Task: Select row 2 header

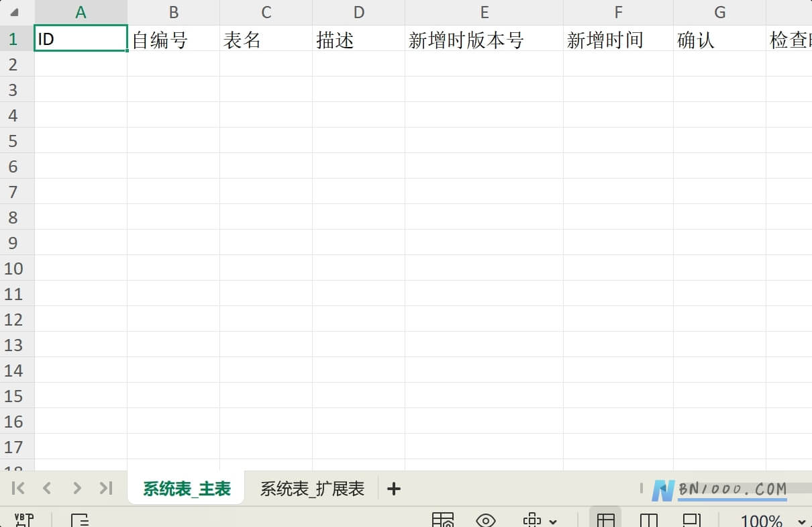Action: pyautogui.click(x=17, y=64)
